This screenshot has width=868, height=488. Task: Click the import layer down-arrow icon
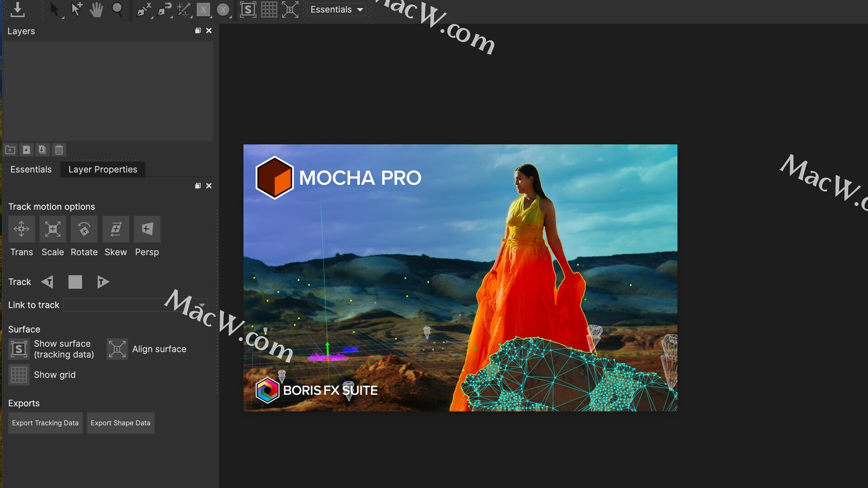coord(42,150)
